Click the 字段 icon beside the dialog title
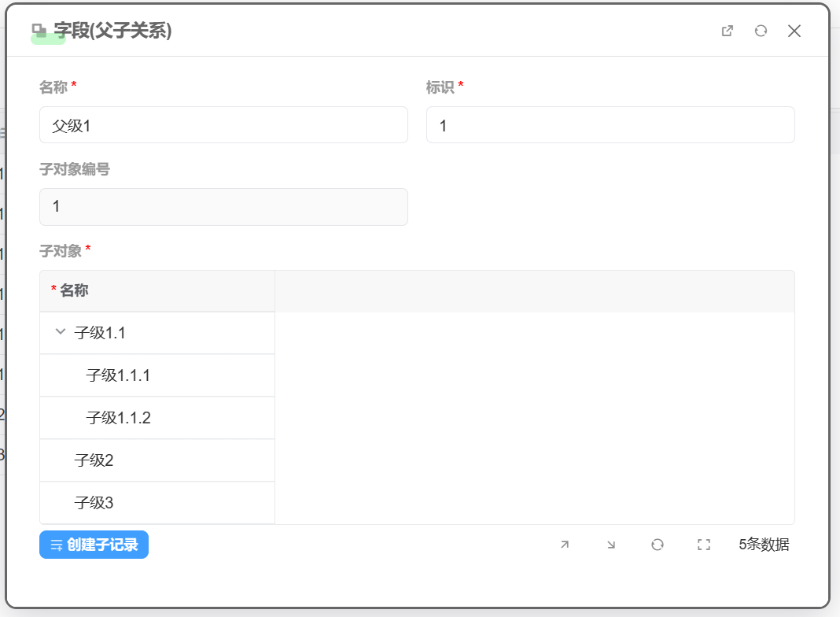The height and width of the screenshot is (617, 840). click(x=39, y=31)
